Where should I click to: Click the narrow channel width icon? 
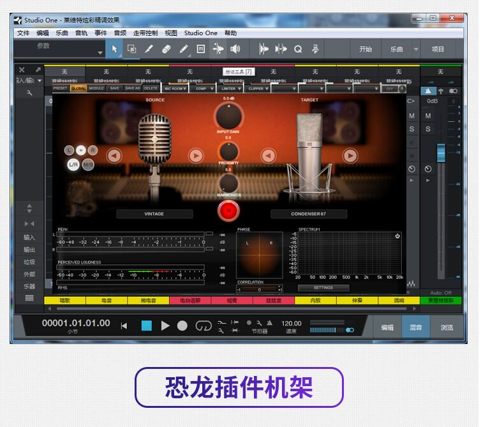pos(29,223)
